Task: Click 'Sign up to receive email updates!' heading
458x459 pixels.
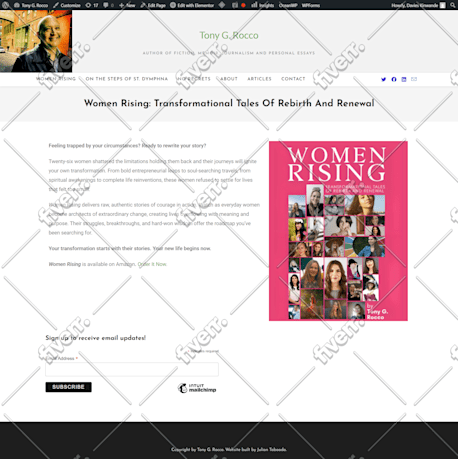Action: point(96,338)
